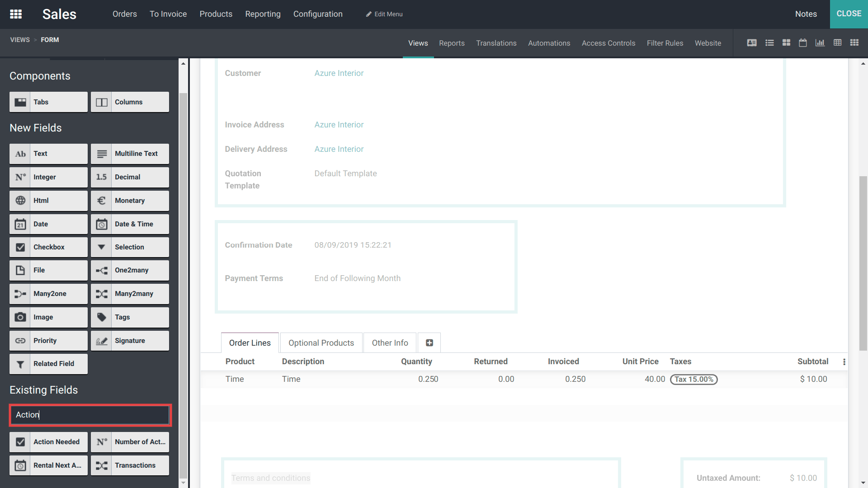Click the Edit Menu button

[x=384, y=14]
